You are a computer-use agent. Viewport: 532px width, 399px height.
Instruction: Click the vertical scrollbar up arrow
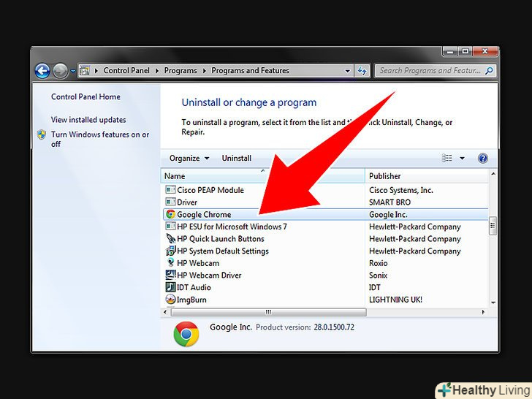pos(493,174)
